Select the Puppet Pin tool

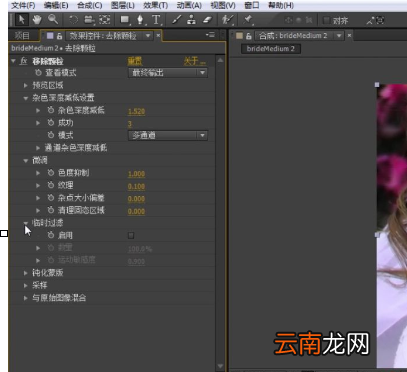[x=247, y=20]
